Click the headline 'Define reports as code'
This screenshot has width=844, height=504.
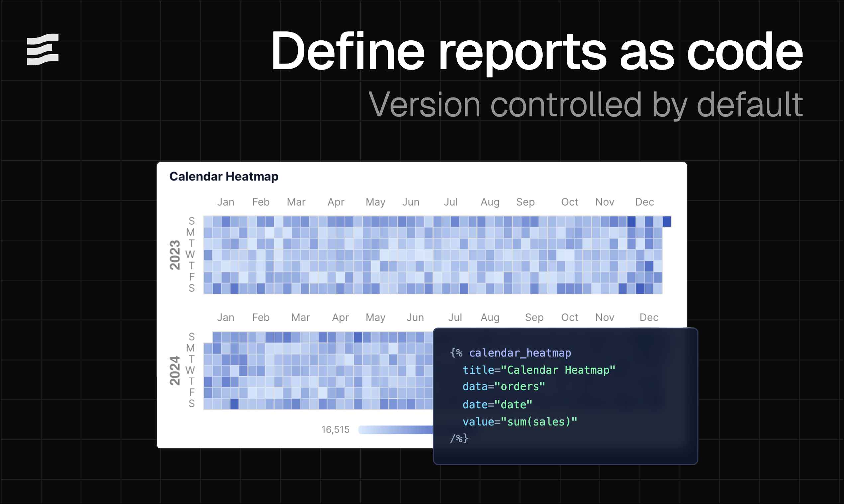pos(536,51)
